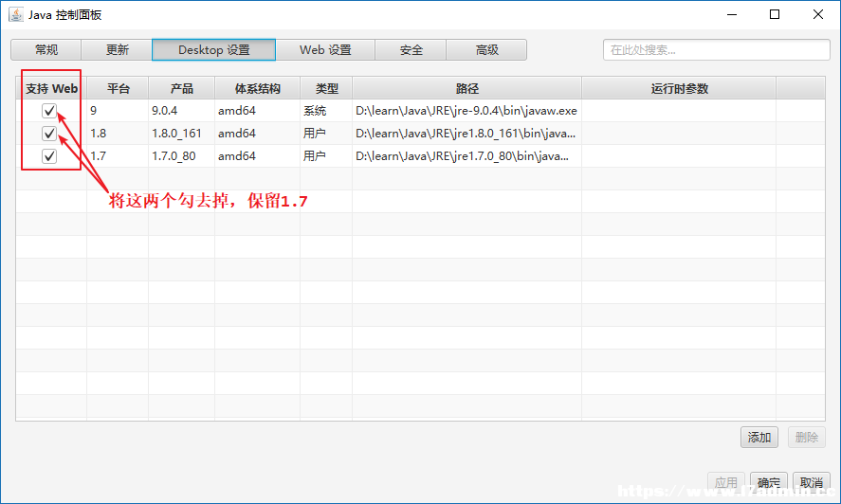Uncheck Web support for Java 9.0.4
The height and width of the screenshot is (504, 841).
point(48,111)
